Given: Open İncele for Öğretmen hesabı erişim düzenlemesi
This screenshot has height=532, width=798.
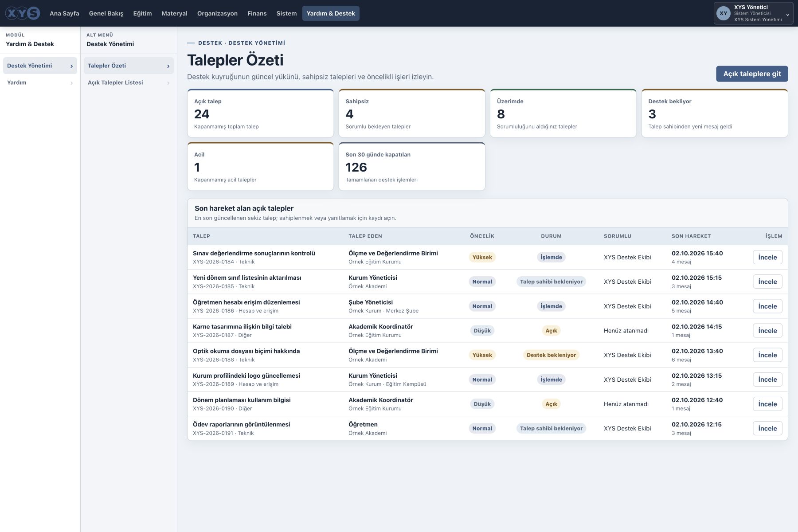Looking at the screenshot, I should click(767, 306).
